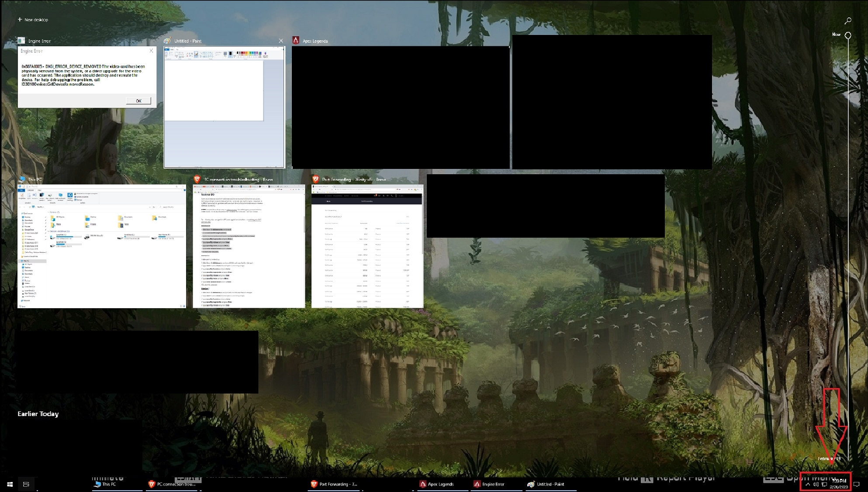Open the Action Center notifications icon

click(856, 484)
